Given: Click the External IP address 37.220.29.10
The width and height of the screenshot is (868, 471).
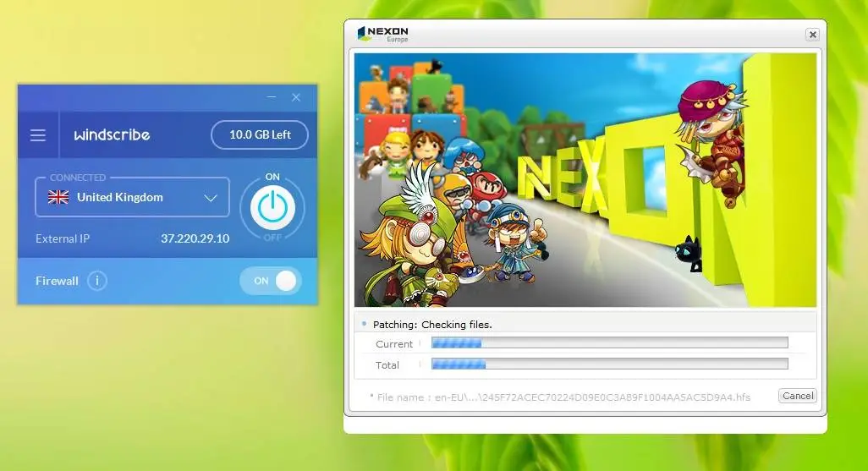Looking at the screenshot, I should coord(195,238).
